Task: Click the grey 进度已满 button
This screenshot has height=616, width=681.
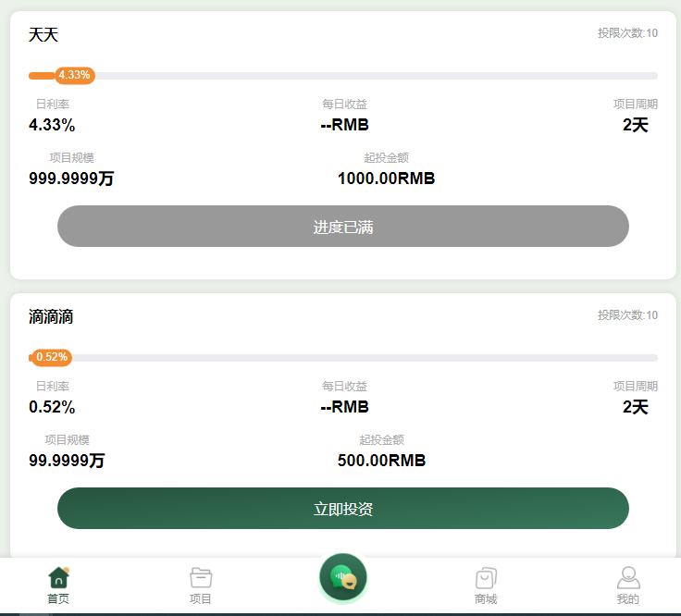Action: tap(343, 227)
